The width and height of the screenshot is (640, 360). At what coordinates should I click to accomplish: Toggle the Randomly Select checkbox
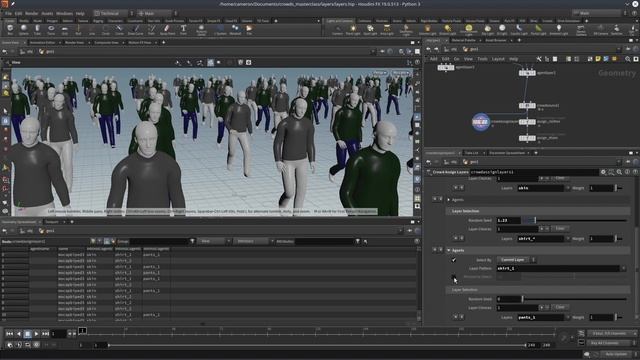pyautogui.click(x=454, y=277)
